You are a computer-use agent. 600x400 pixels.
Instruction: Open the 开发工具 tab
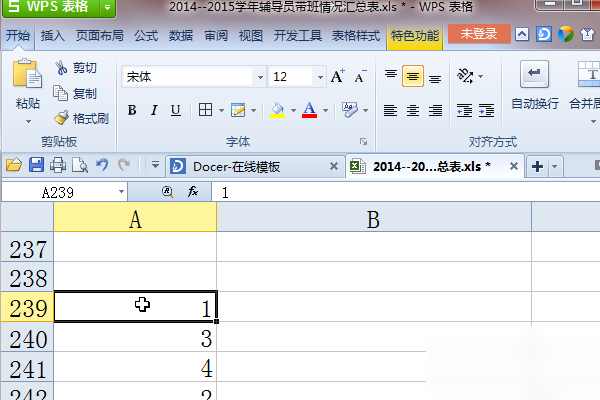[x=297, y=36]
